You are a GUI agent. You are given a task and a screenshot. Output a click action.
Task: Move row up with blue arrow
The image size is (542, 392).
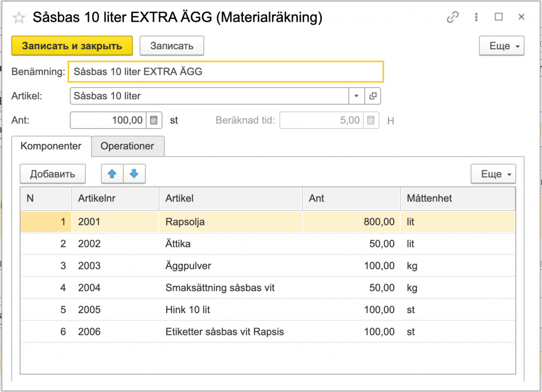112,174
